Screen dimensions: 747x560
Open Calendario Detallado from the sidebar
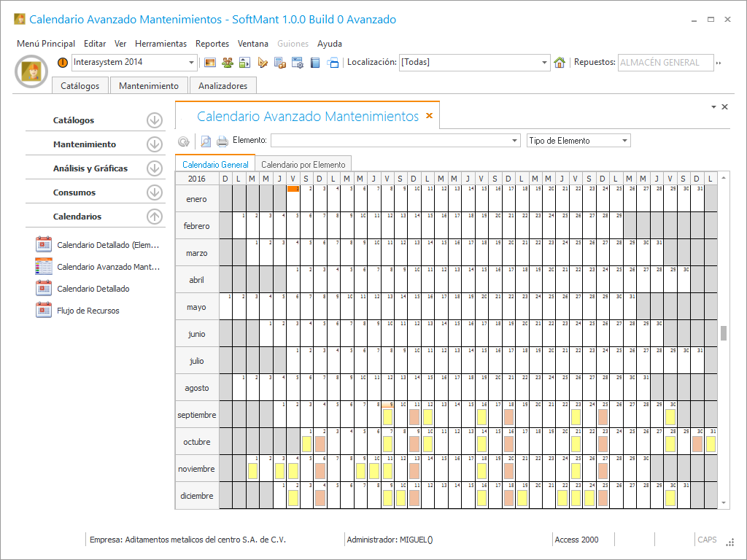click(x=93, y=289)
